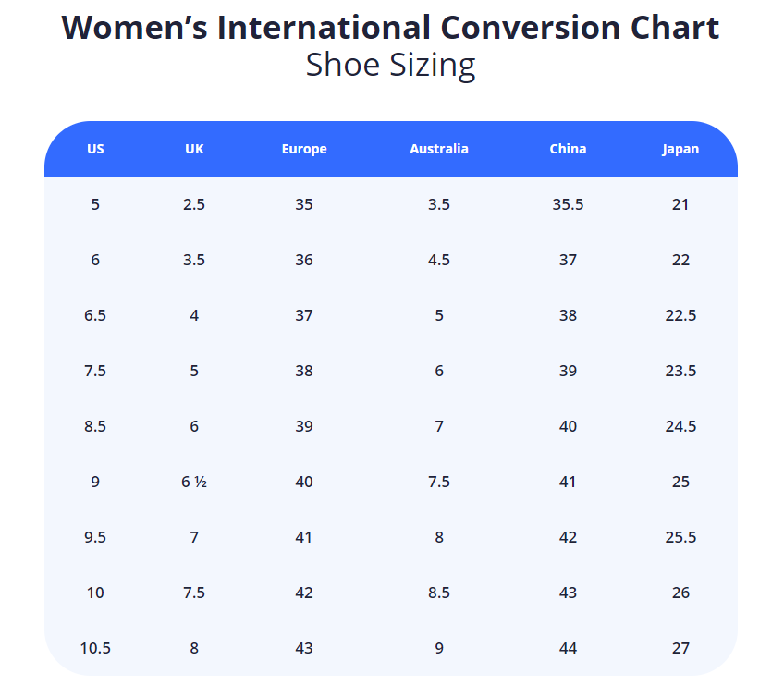Click Japan size 24.5 cell

coord(680,426)
